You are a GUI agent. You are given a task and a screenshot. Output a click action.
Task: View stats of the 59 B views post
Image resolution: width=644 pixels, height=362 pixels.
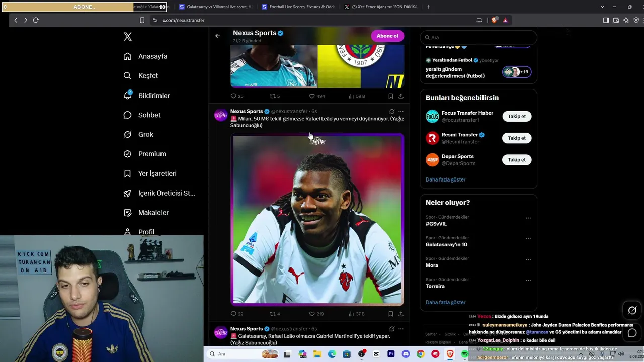357,96
